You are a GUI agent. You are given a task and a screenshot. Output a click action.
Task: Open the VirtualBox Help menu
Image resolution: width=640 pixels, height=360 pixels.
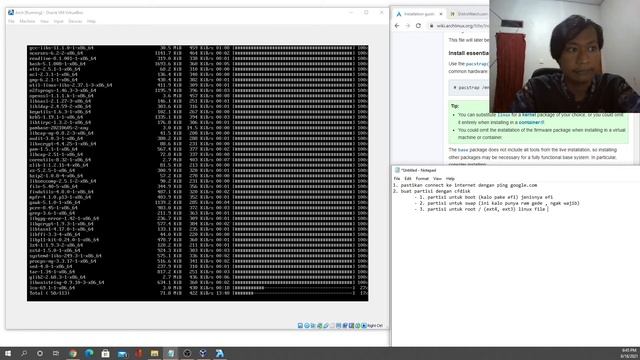[91, 21]
